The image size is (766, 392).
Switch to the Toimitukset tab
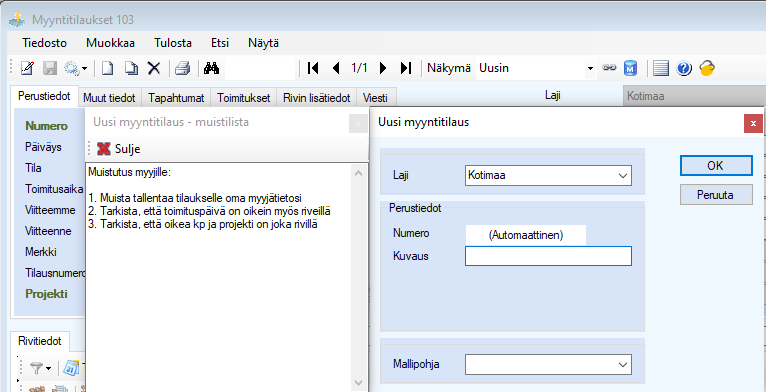point(244,98)
